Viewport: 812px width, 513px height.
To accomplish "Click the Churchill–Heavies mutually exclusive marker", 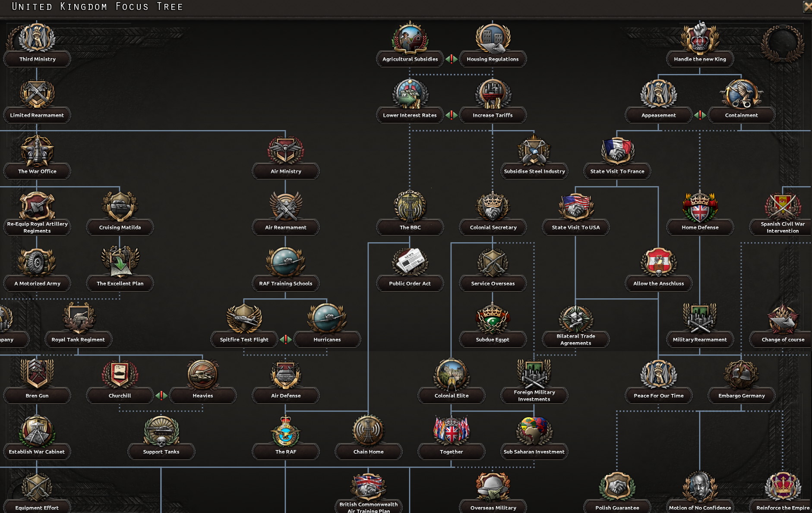I will tap(161, 395).
